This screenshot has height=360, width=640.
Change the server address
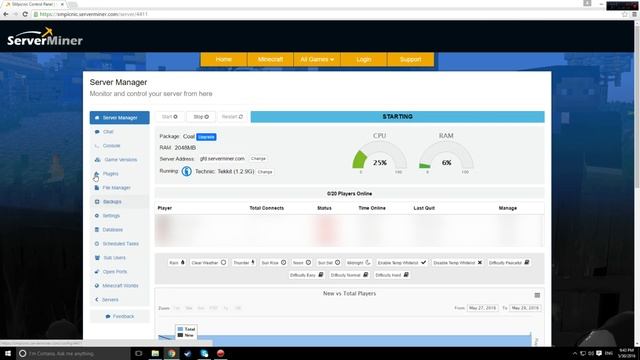tap(258, 158)
